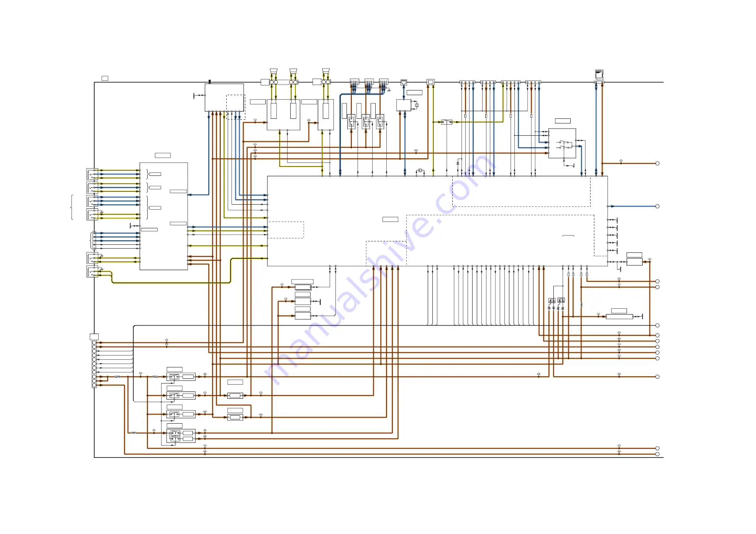Click the rightmost of the three speaker symbols
The width and height of the screenshot is (756, 534).
pyautogui.click(x=326, y=71)
